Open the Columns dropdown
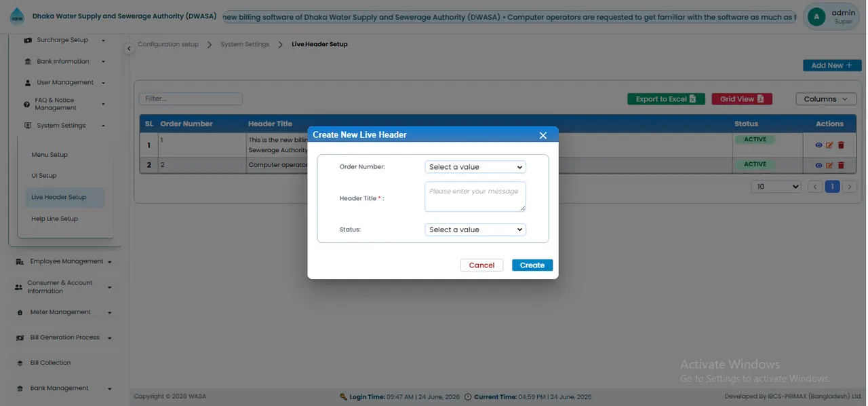Screen dimensions: 868x406 pos(826,99)
